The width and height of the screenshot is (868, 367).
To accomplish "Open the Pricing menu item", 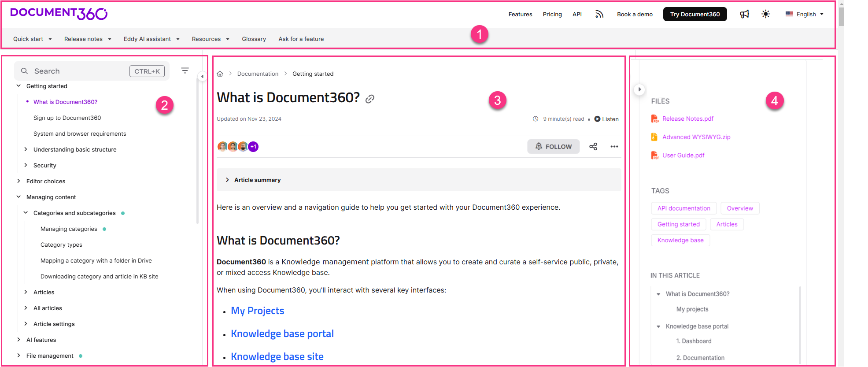I will pyautogui.click(x=552, y=15).
